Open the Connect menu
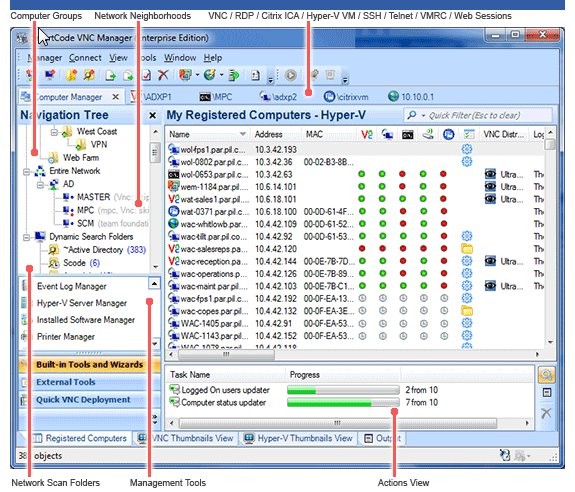Image resolution: width=575 pixels, height=492 pixels. click(85, 58)
